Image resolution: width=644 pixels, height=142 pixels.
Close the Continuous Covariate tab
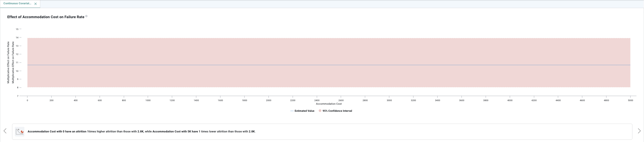pyautogui.click(x=35, y=4)
